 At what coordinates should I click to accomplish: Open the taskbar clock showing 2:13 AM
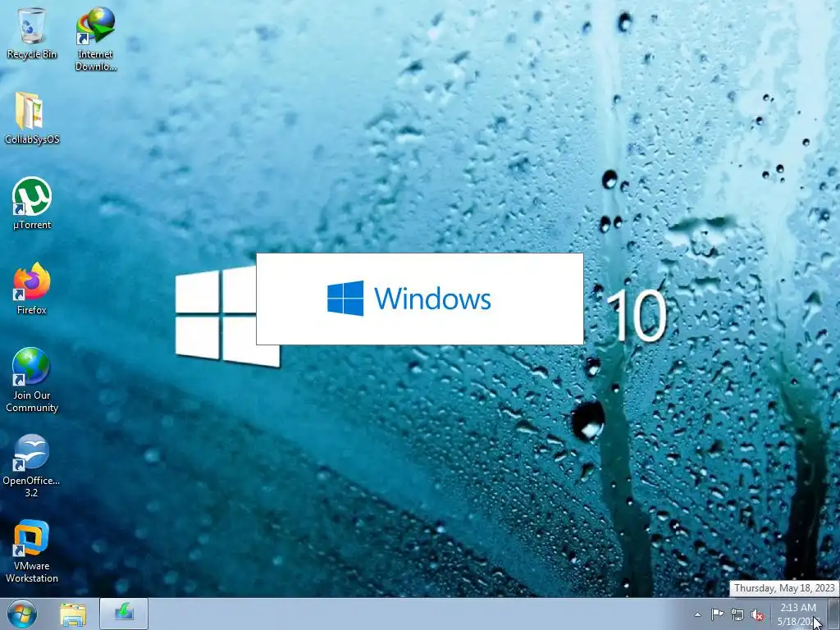(x=798, y=614)
